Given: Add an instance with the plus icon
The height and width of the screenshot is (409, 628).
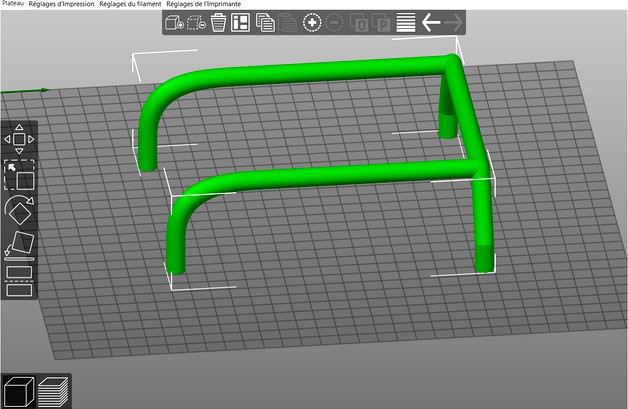Looking at the screenshot, I should coord(312,23).
